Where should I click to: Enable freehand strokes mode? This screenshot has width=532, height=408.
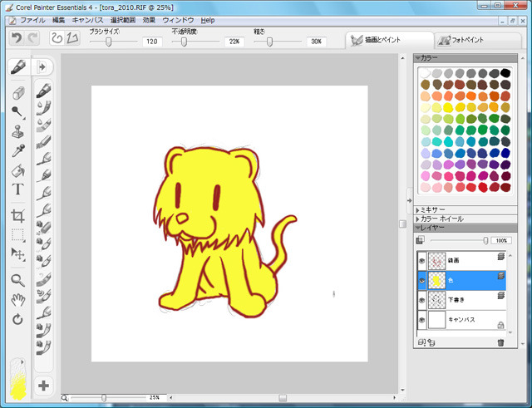(57, 38)
